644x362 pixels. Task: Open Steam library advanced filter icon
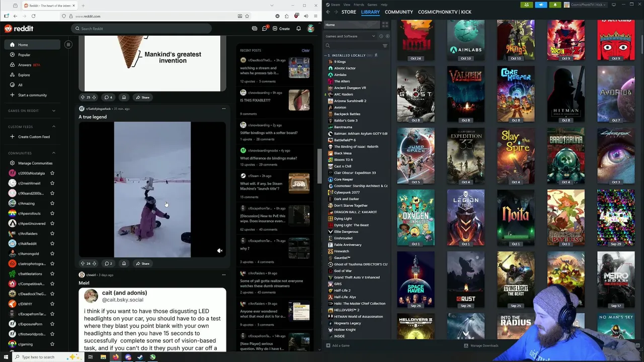click(385, 46)
